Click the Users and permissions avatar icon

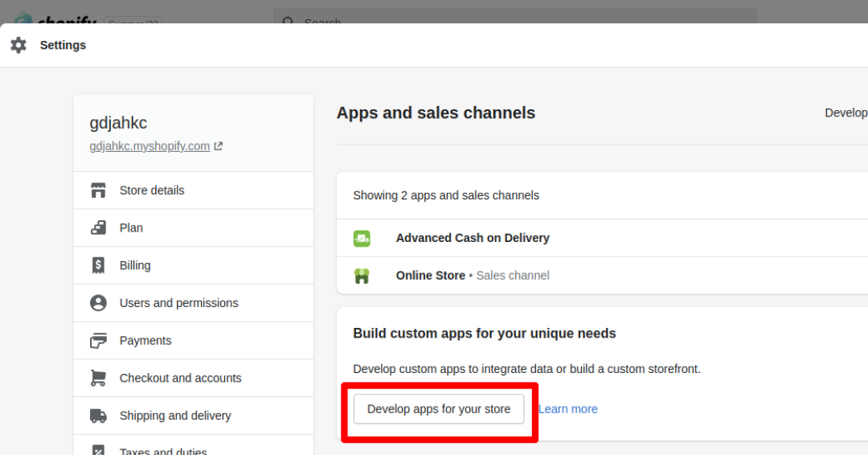coord(99,303)
